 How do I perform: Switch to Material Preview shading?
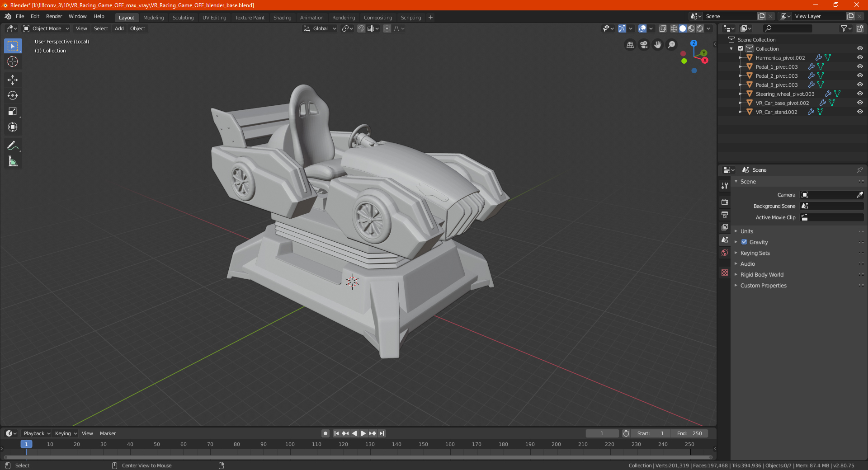pos(691,28)
